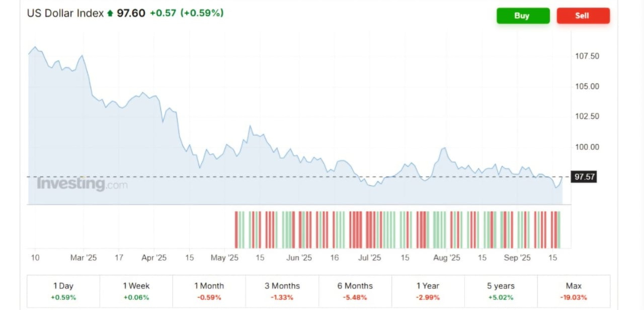Show the 1 Year timeframe
Viewport: 644px width, 310px height.
pyautogui.click(x=428, y=291)
